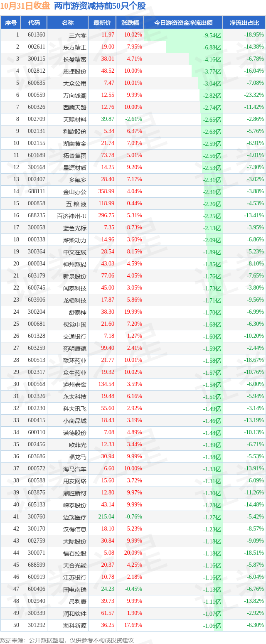Click 拓普集团 price 73.78
The image size is (266, 644).
coord(107,155)
